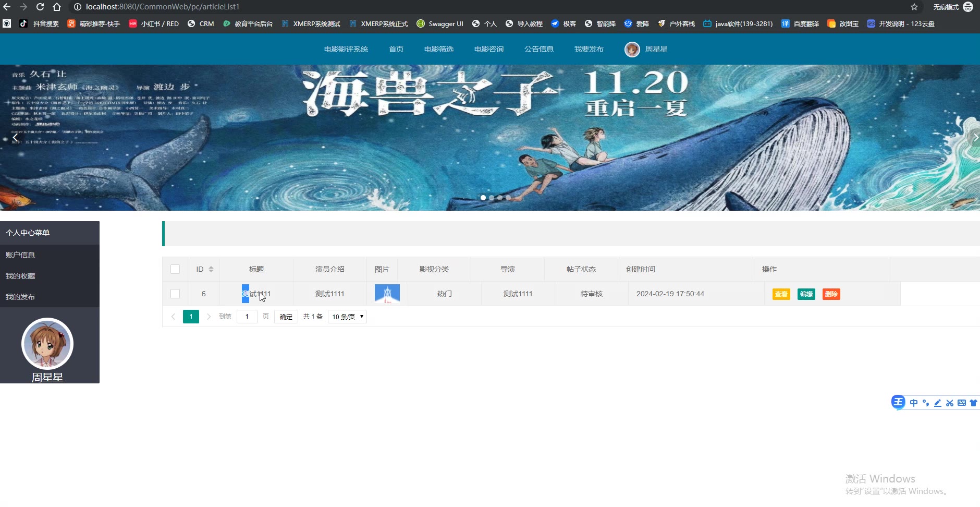Open 改图宝 bookmark

tap(843, 23)
